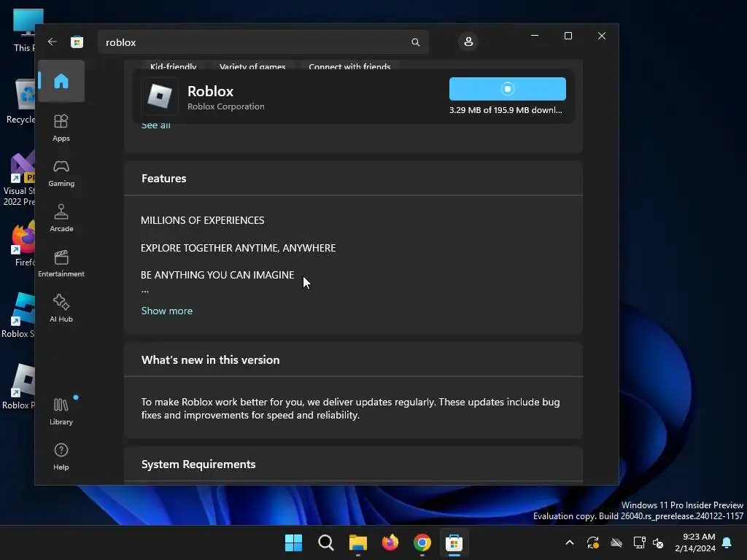
Task: Click the Recycle Bin desktop icon
Action: pos(20,101)
